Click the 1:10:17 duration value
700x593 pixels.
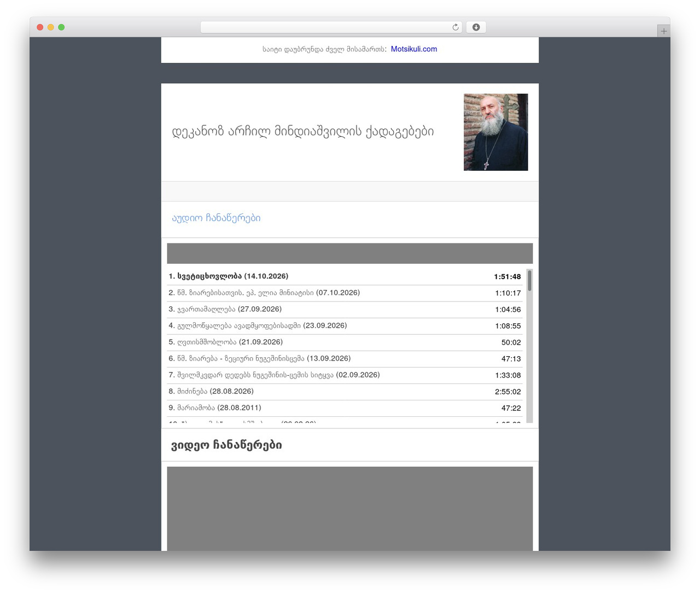click(x=508, y=293)
